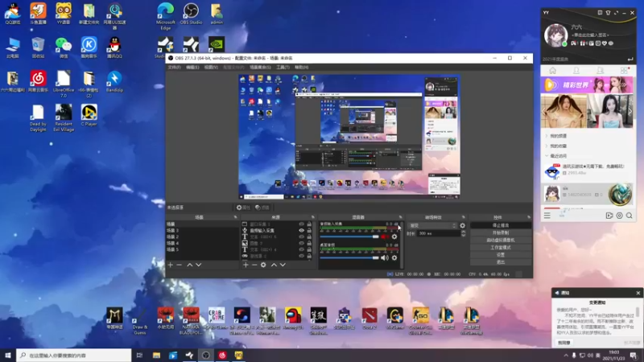Open the Edit menu in OBS
The height and width of the screenshot is (362, 644).
click(x=192, y=68)
